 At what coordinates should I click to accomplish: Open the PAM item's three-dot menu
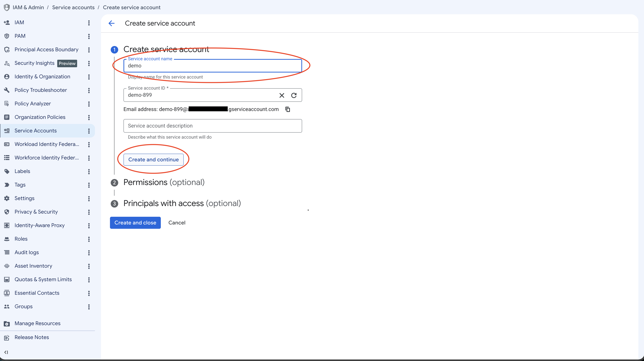coord(89,36)
